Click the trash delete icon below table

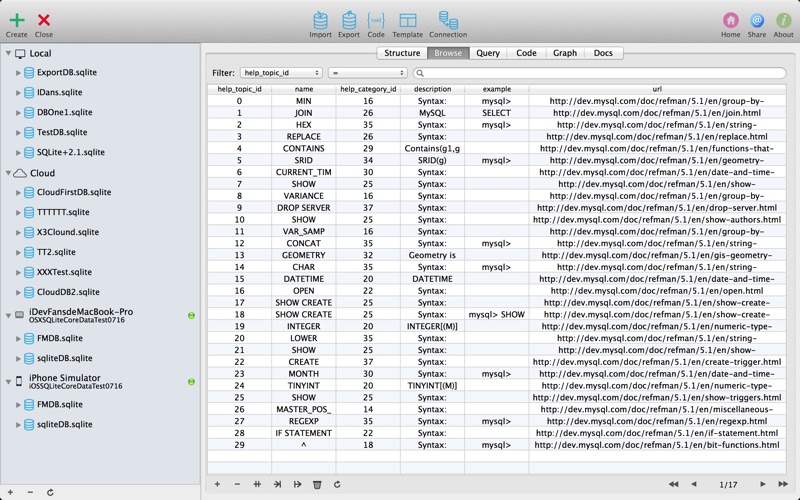click(x=317, y=484)
